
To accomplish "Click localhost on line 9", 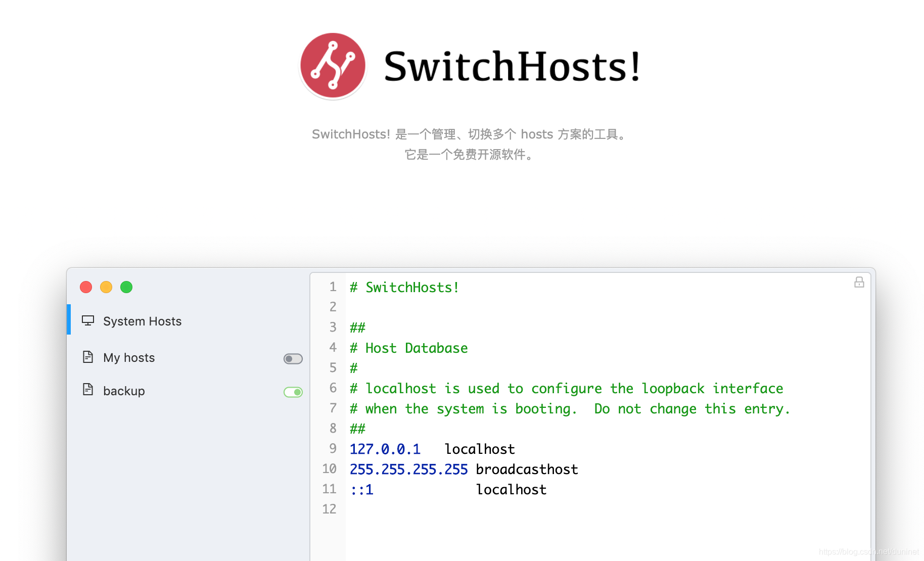I will coord(480,449).
